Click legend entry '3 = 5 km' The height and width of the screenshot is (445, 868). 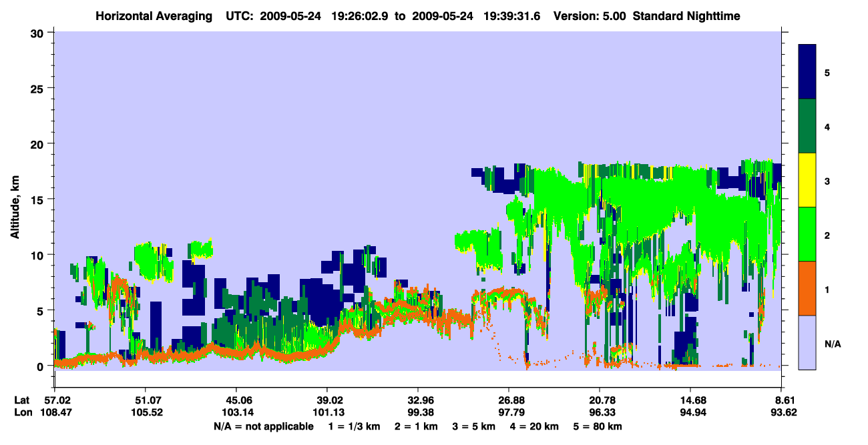coord(473,426)
